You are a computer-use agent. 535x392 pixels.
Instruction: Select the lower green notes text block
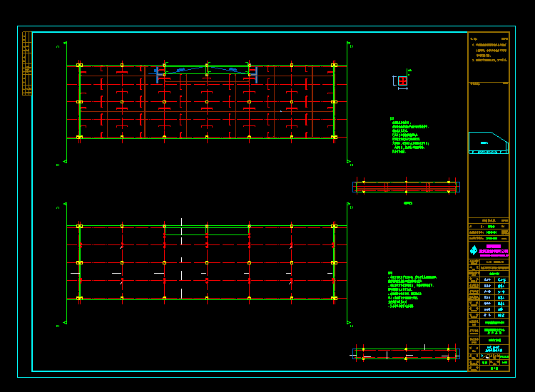412,290
